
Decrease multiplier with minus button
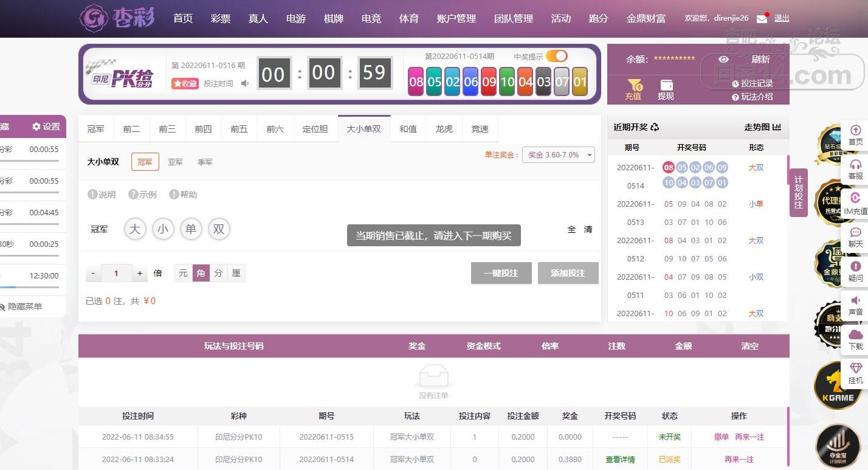tap(93, 273)
